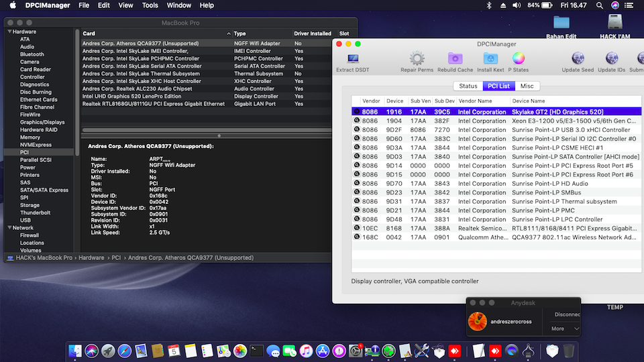644x362 pixels.
Task: Click the Update Seed globe icon
Action: tap(578, 59)
